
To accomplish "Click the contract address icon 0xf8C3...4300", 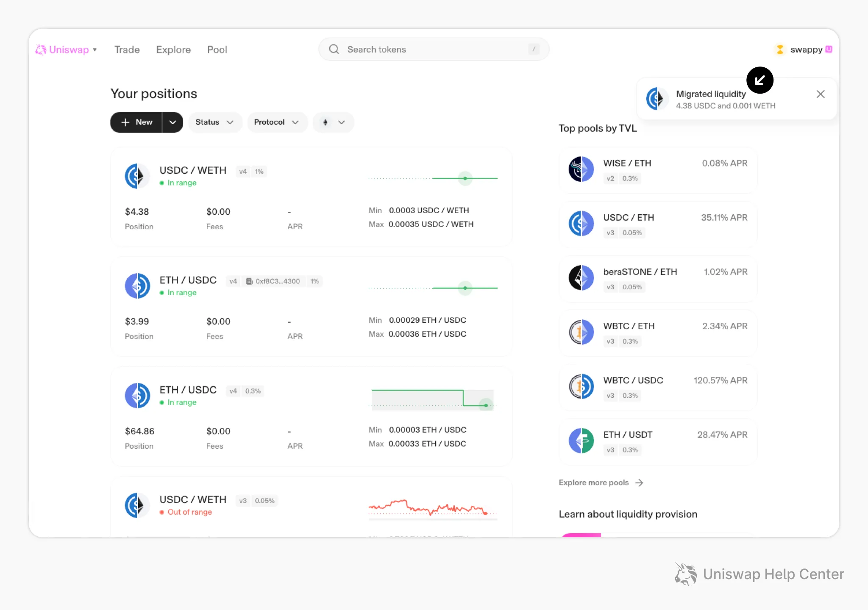I will [x=250, y=281].
